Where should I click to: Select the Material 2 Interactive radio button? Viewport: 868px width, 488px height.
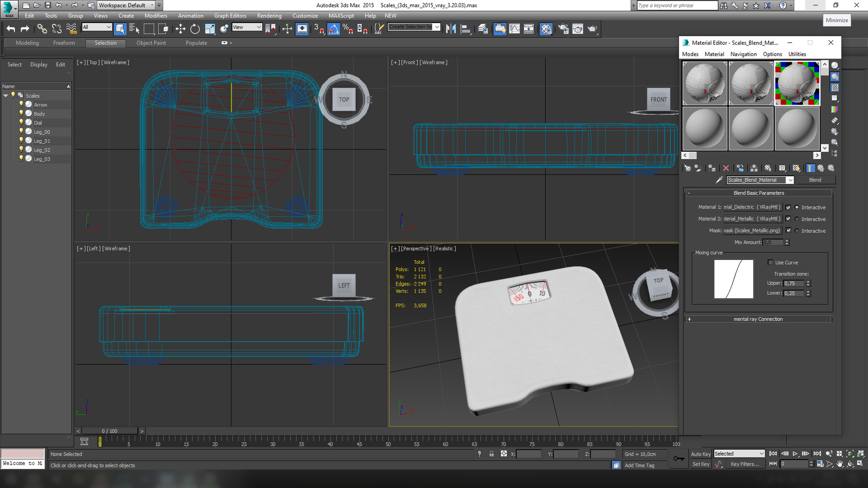pos(797,219)
